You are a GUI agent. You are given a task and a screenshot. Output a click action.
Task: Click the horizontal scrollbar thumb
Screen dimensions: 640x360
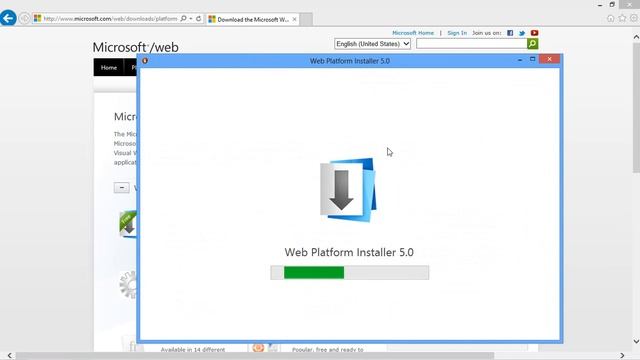tap(255, 356)
